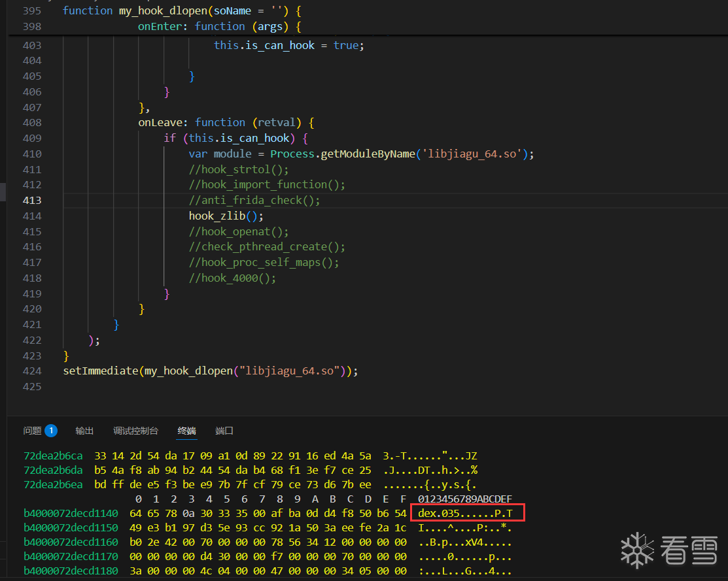Open the 端口 ports tab

[224, 431]
